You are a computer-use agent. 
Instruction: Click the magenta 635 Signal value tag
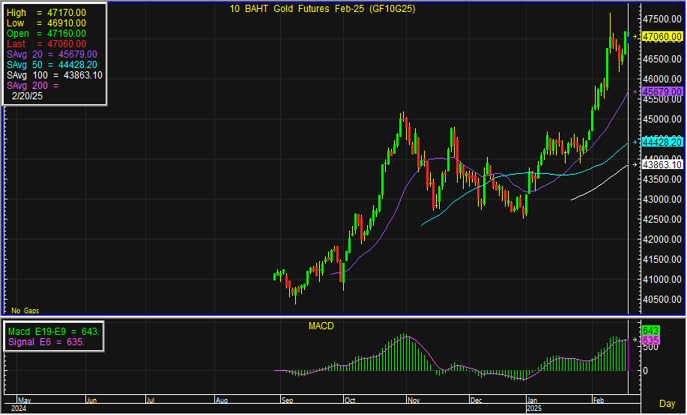pos(648,341)
